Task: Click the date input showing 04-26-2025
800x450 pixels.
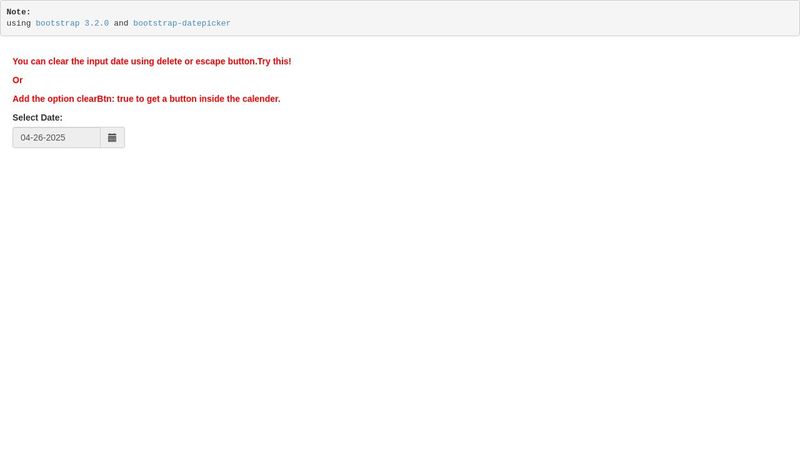Action: [x=56, y=137]
